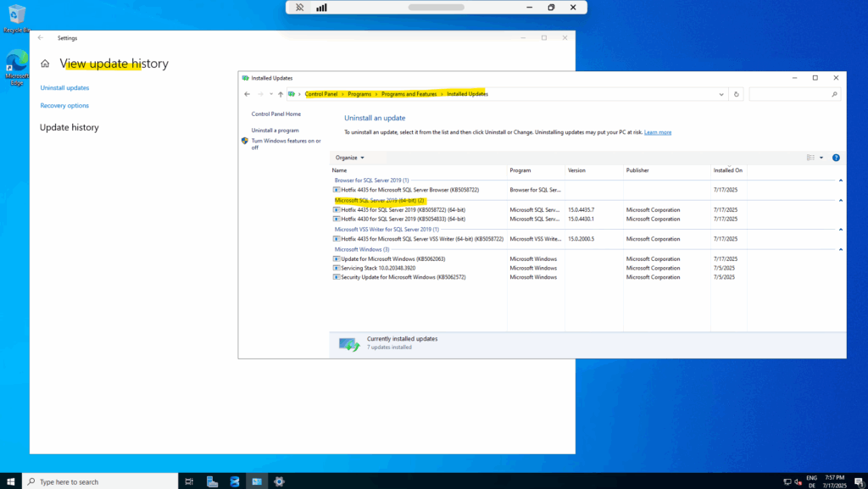Select Hotfix 4435 for SQL Server 2019 (KB5058722)
Screen dimensions: 868x489
point(403,210)
